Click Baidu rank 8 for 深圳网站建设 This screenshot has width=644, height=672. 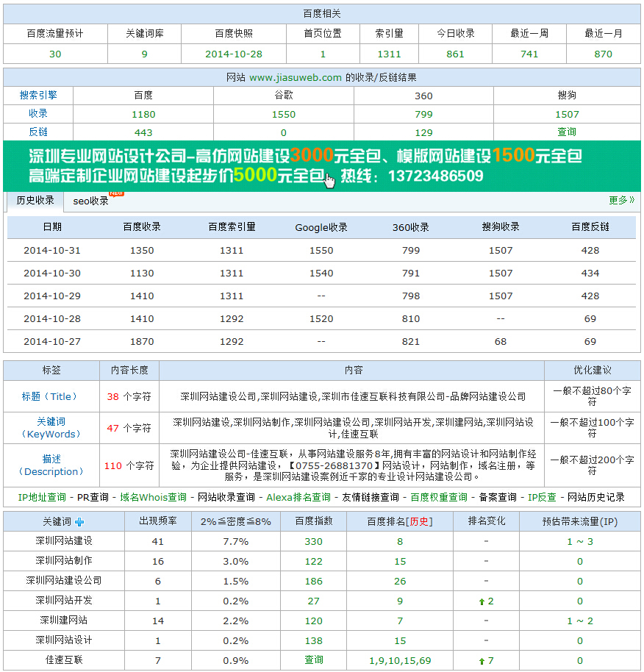pos(400,542)
